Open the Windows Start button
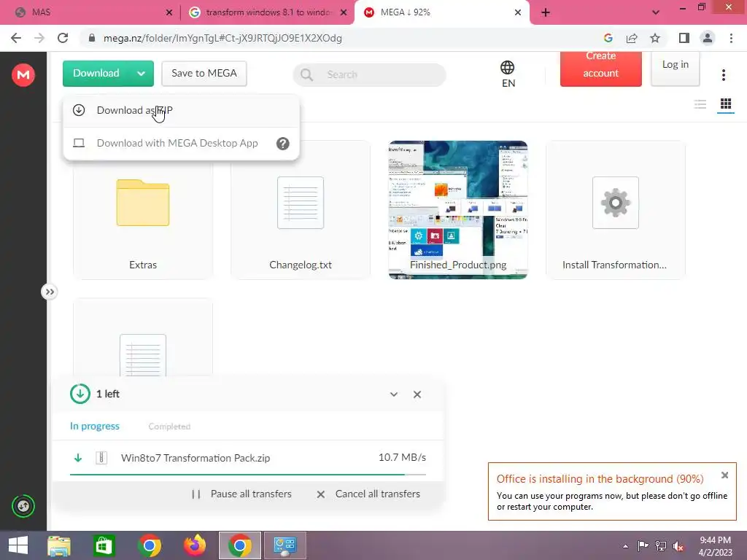The width and height of the screenshot is (747, 560). click(x=18, y=545)
